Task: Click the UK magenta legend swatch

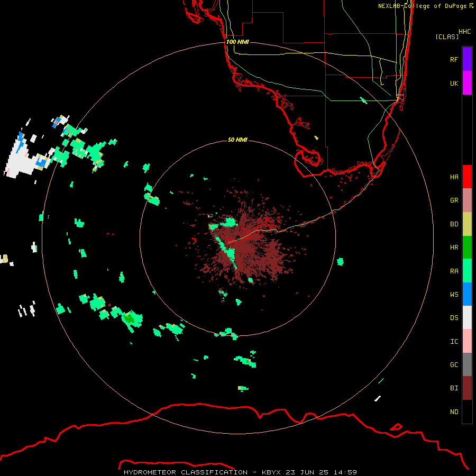Action: coord(467,83)
